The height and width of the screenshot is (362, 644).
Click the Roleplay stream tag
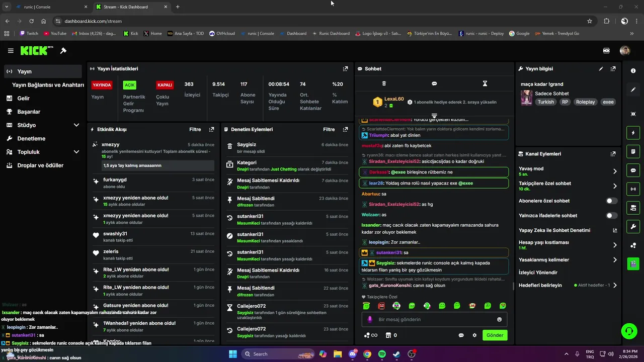coord(585,102)
